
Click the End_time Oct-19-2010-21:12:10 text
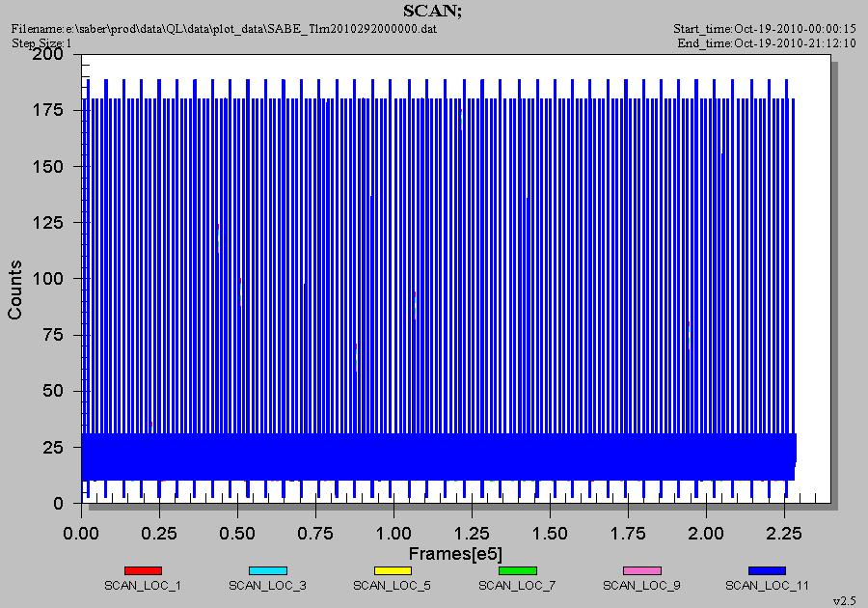coord(767,43)
